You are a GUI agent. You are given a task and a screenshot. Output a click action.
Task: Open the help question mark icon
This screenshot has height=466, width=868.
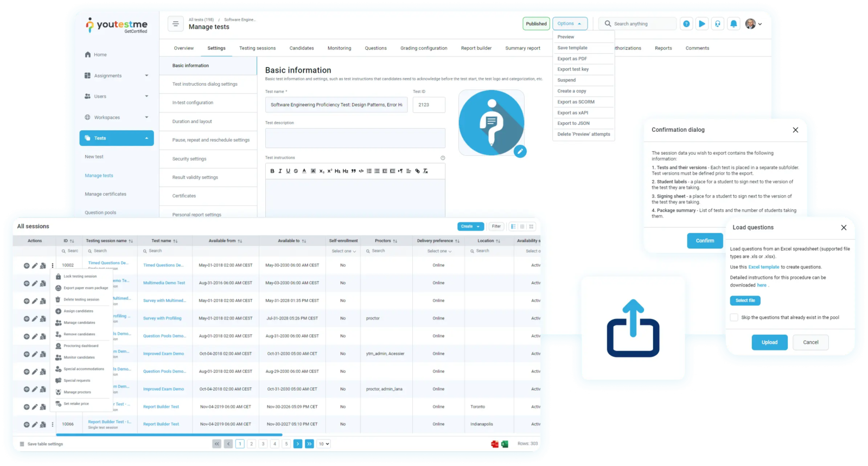pos(686,24)
